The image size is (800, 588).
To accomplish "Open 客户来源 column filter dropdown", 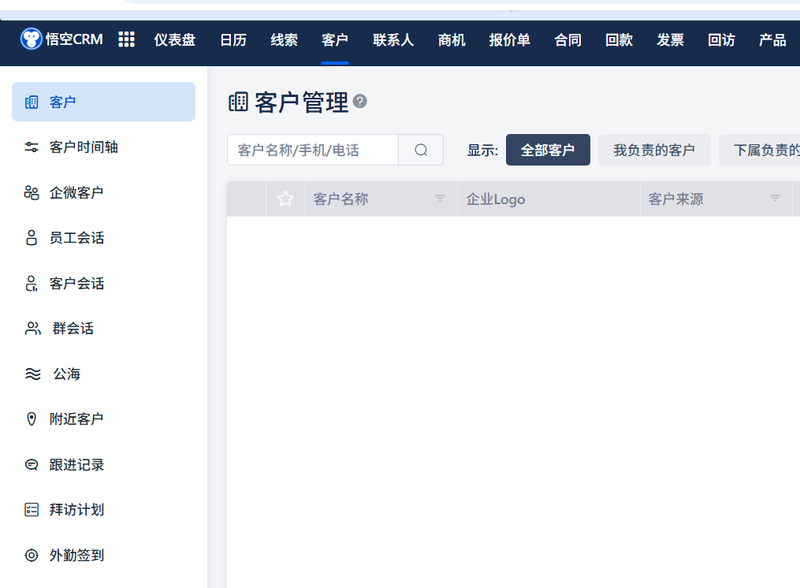I will 775,198.
